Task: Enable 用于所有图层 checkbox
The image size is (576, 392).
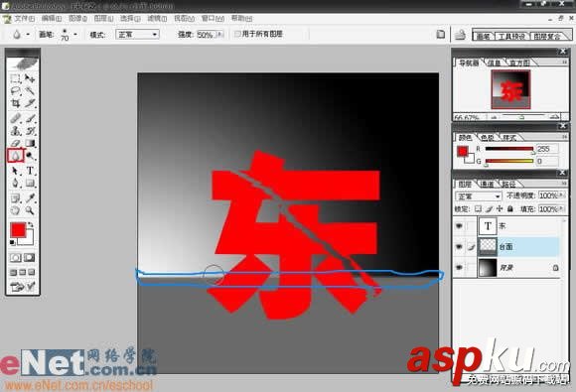Action: pyautogui.click(x=237, y=34)
